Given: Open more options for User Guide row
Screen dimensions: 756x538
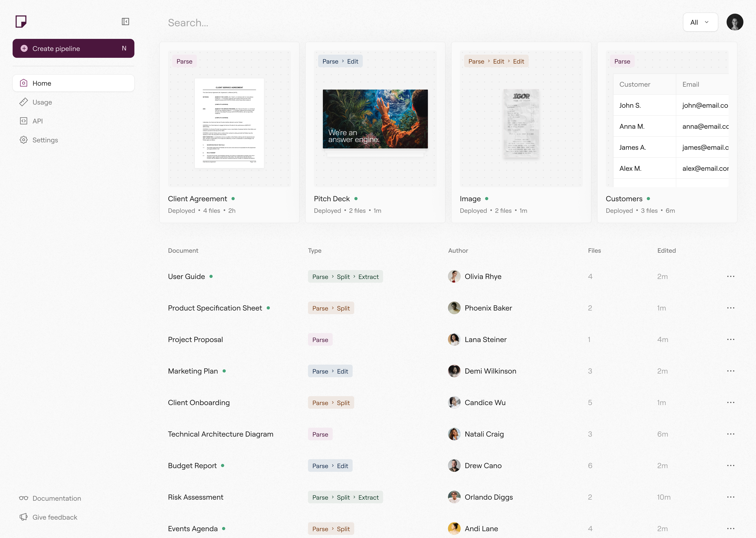Looking at the screenshot, I should pyautogui.click(x=731, y=276).
